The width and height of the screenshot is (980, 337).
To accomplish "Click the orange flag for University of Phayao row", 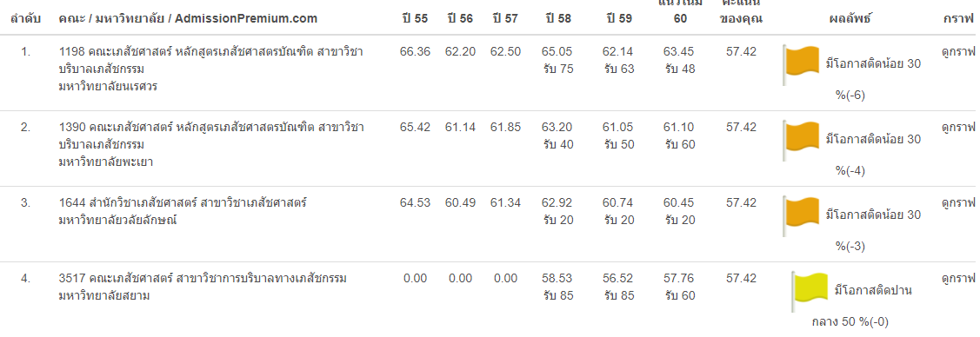I will (x=801, y=141).
